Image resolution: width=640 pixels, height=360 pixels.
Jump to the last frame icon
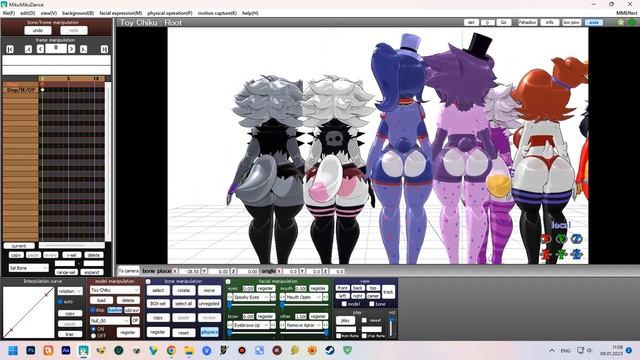pos(104,49)
